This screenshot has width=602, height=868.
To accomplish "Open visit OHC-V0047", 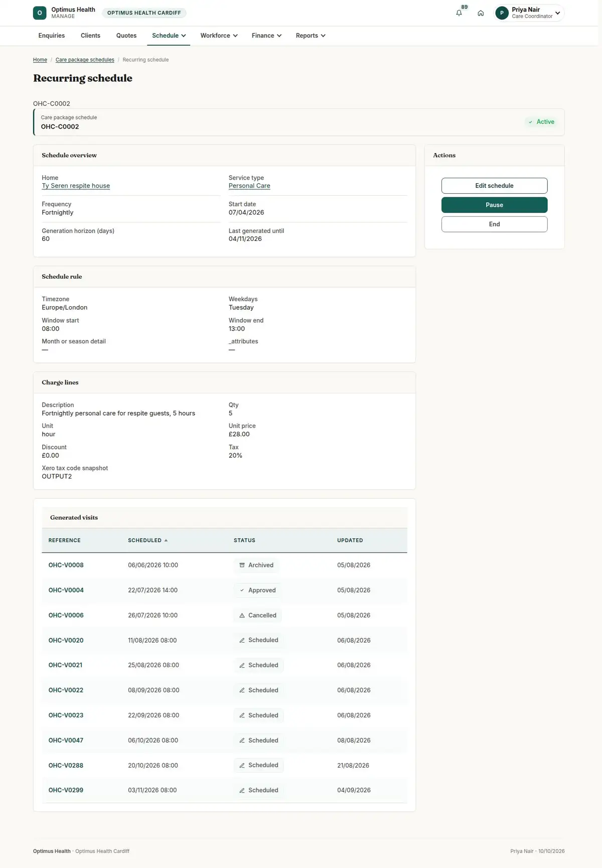I will click(x=66, y=740).
